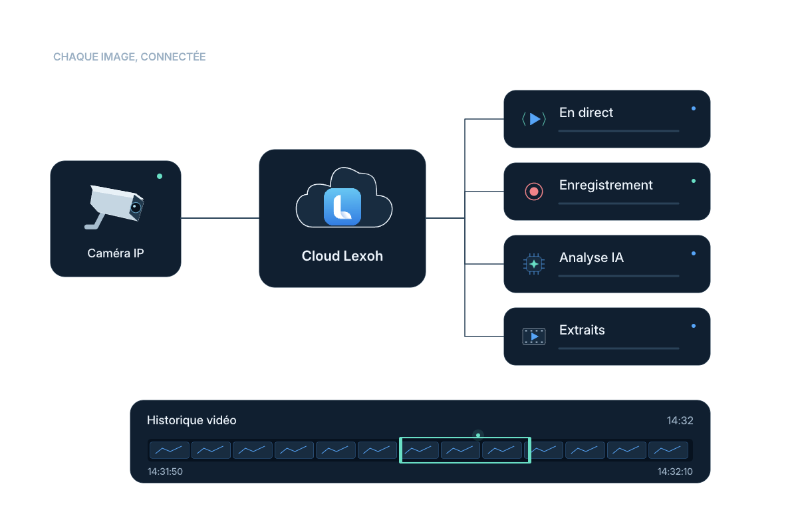Select the Extraits card

607,336
